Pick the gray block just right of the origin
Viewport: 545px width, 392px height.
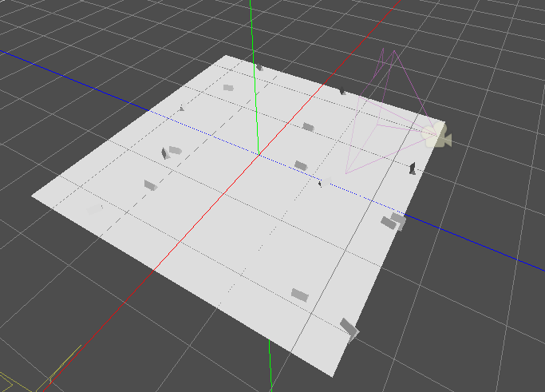pos(301,165)
